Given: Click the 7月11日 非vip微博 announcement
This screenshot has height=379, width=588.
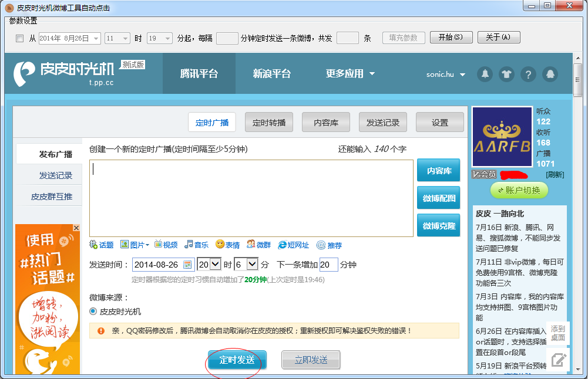Looking at the screenshot, I should click(x=519, y=272).
